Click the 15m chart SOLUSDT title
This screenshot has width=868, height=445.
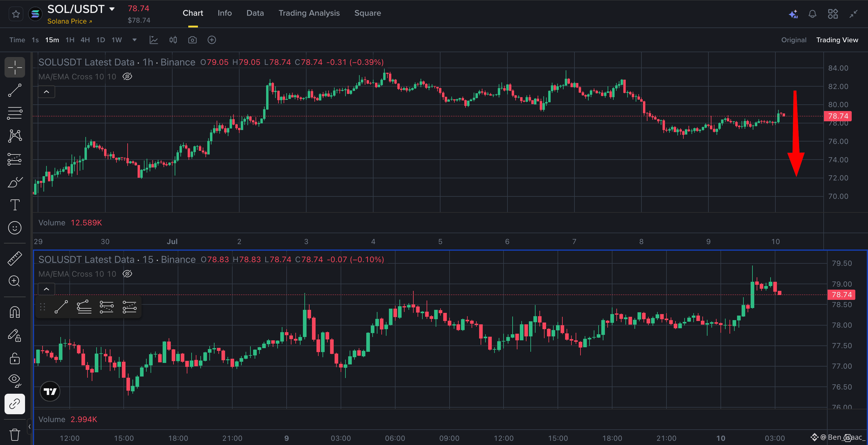(117, 259)
